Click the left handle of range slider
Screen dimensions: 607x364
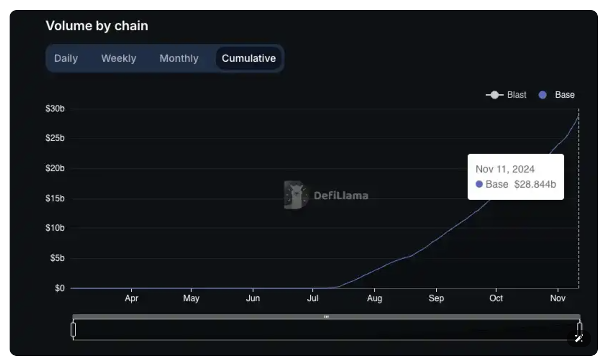(73, 330)
